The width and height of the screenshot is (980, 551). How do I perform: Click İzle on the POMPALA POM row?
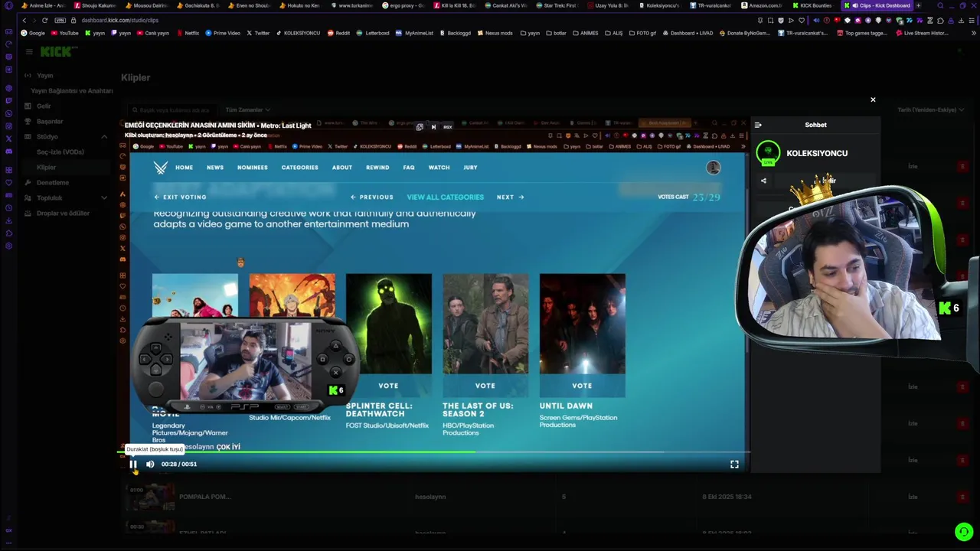[x=913, y=497]
